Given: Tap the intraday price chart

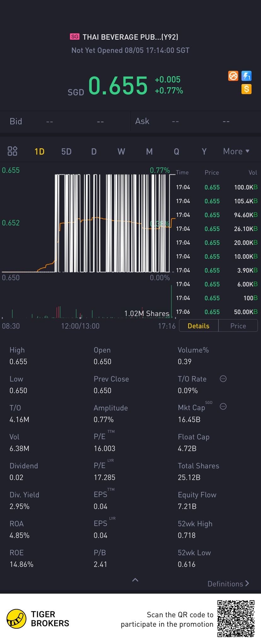Looking at the screenshot, I should (88, 223).
